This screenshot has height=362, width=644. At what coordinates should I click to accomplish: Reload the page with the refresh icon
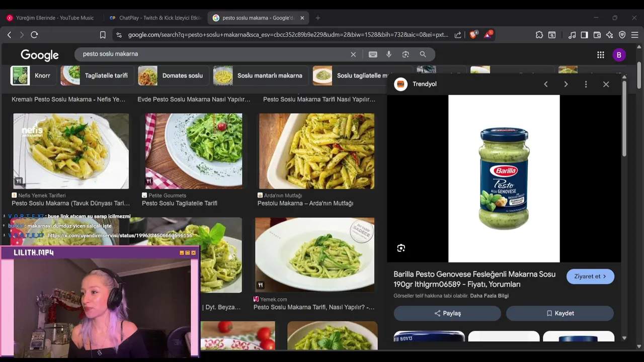[34, 35]
